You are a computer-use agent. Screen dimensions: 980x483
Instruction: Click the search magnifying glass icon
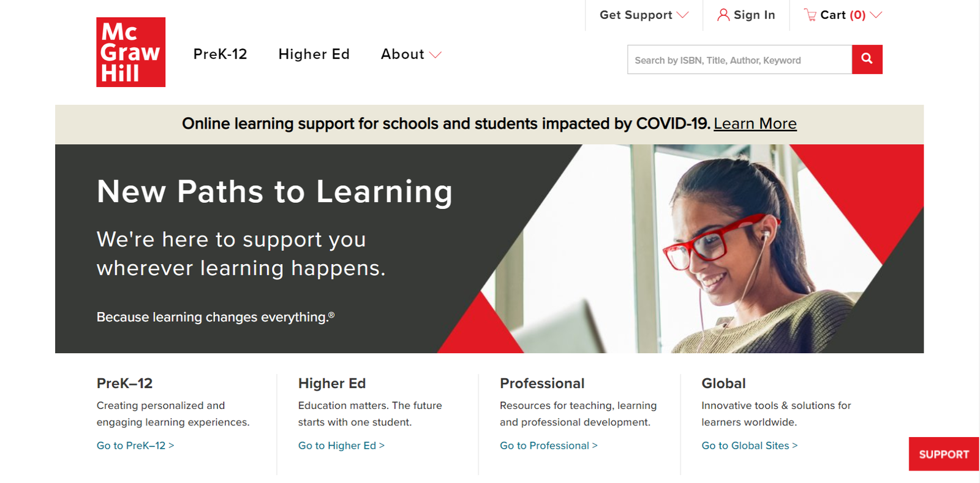pos(867,59)
